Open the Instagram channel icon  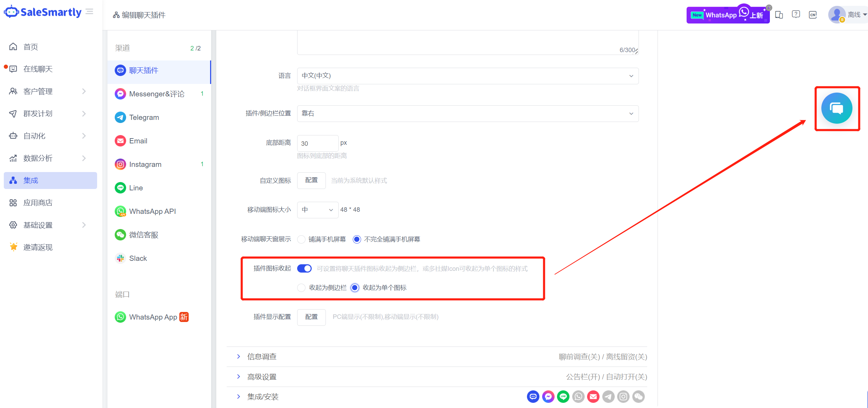pyautogui.click(x=120, y=164)
